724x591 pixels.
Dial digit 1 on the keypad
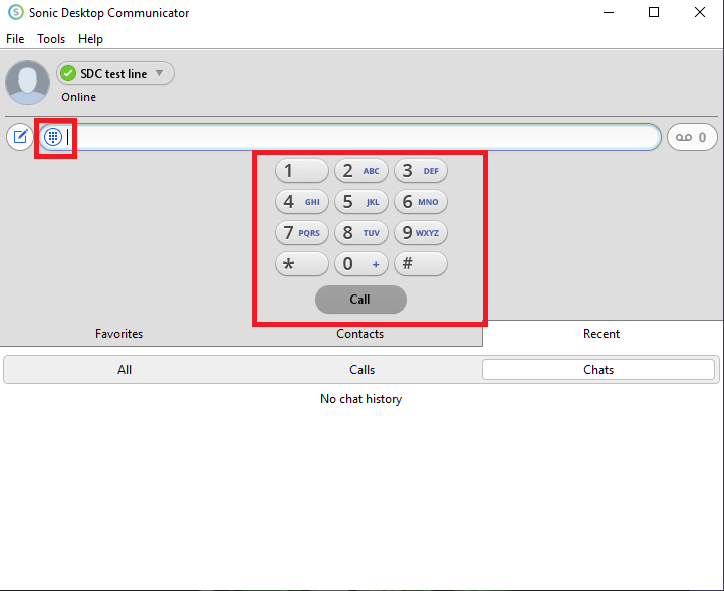[302, 171]
